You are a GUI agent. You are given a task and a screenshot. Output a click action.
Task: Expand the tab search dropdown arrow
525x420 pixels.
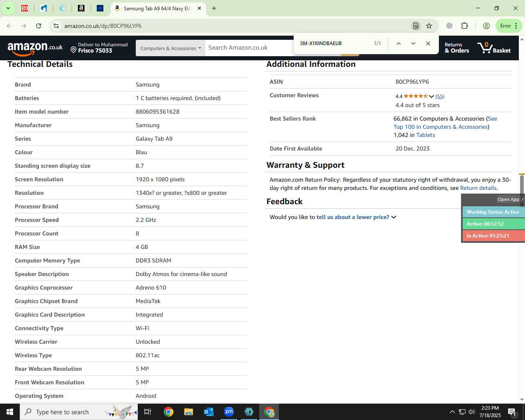(8, 8)
